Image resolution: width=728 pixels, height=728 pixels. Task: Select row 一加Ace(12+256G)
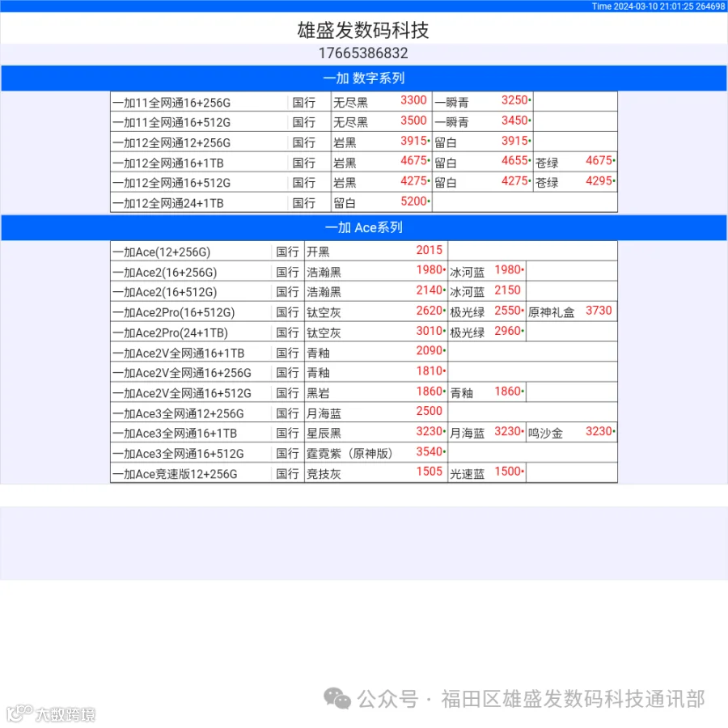click(364, 252)
